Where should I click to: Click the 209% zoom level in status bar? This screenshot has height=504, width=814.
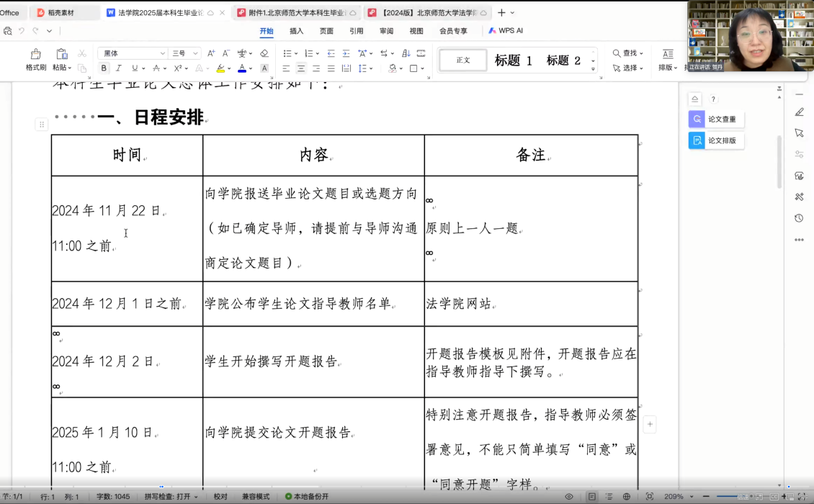(x=674, y=497)
